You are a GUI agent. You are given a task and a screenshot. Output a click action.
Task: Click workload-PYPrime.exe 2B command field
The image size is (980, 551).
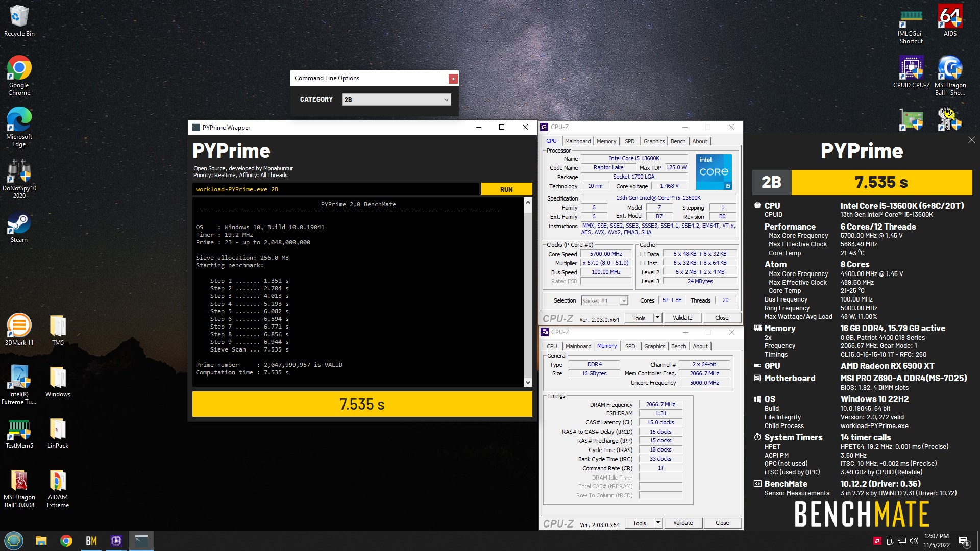(336, 189)
